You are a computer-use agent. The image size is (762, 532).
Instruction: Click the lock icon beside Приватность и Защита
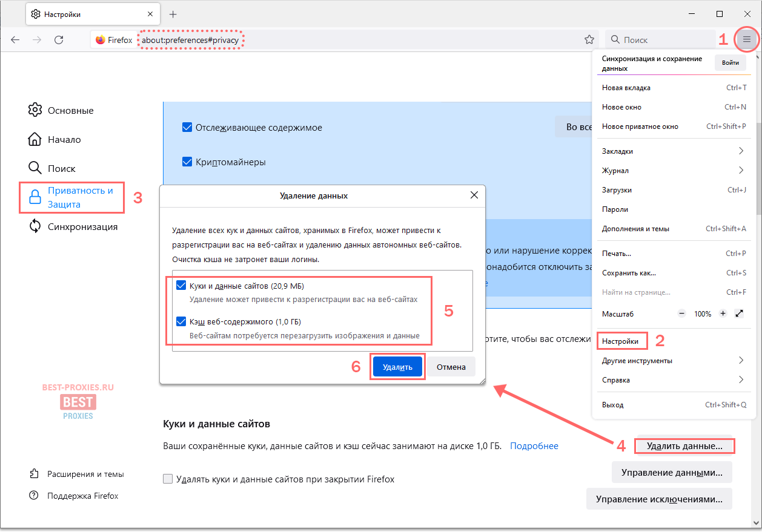pyautogui.click(x=35, y=197)
